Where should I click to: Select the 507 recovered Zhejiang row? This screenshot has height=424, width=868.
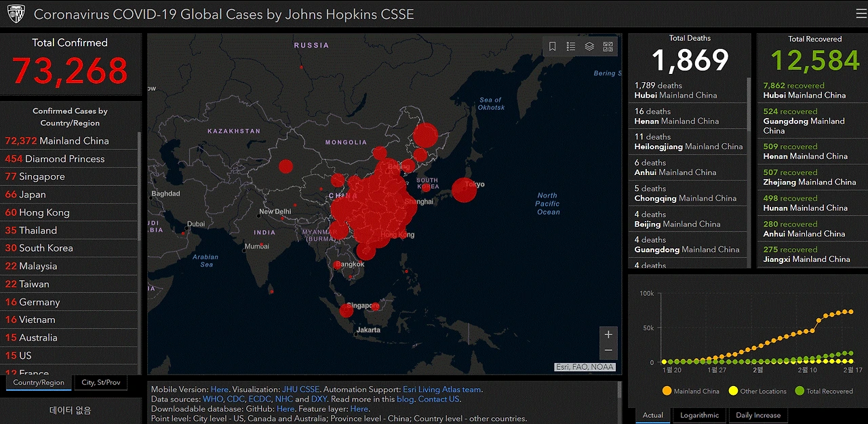[812, 177]
